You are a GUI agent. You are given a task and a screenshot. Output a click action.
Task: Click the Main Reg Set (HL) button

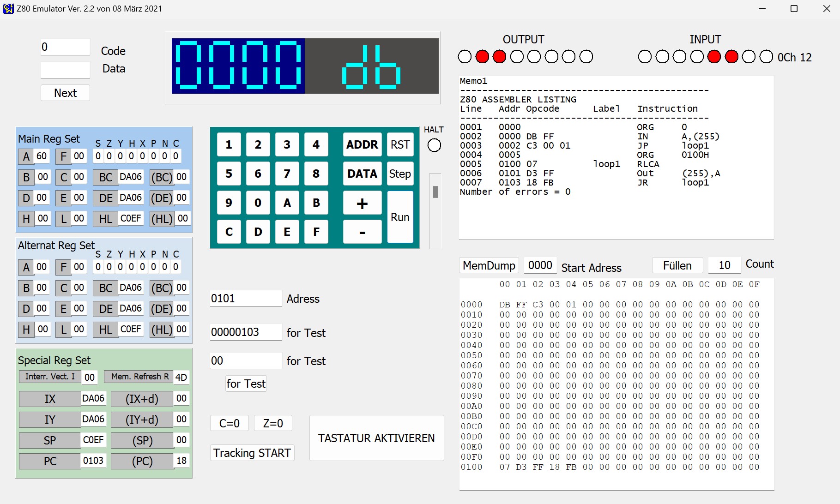pos(162,219)
